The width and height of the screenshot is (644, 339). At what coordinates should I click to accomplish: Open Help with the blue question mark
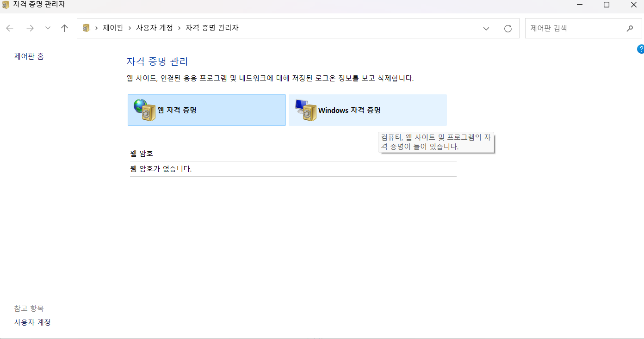pyautogui.click(x=641, y=49)
